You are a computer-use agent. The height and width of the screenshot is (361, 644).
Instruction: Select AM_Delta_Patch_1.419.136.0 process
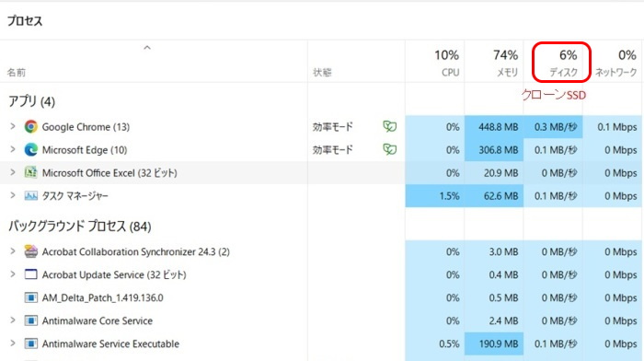click(x=103, y=298)
